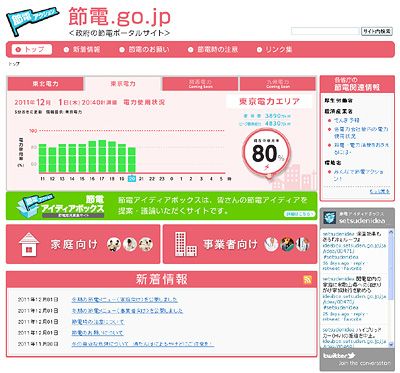Click the blue 節電アクション flag logo

(x=33, y=20)
